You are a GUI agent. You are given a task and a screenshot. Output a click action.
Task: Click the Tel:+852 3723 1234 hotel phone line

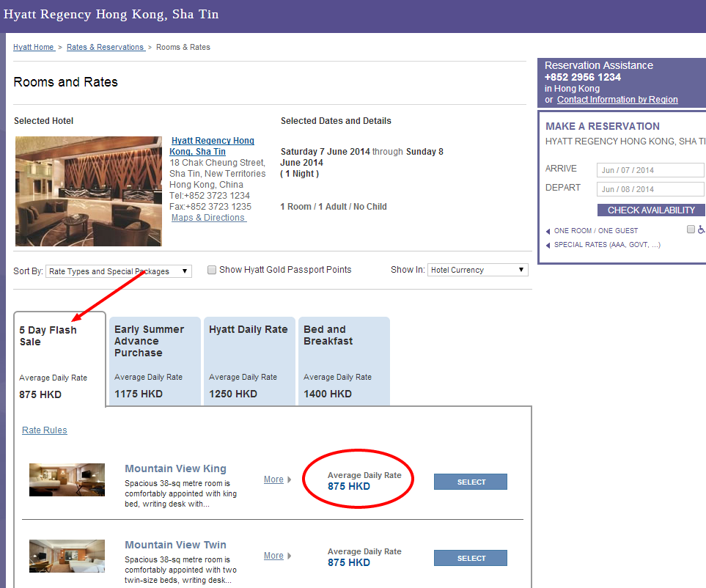coord(210,196)
